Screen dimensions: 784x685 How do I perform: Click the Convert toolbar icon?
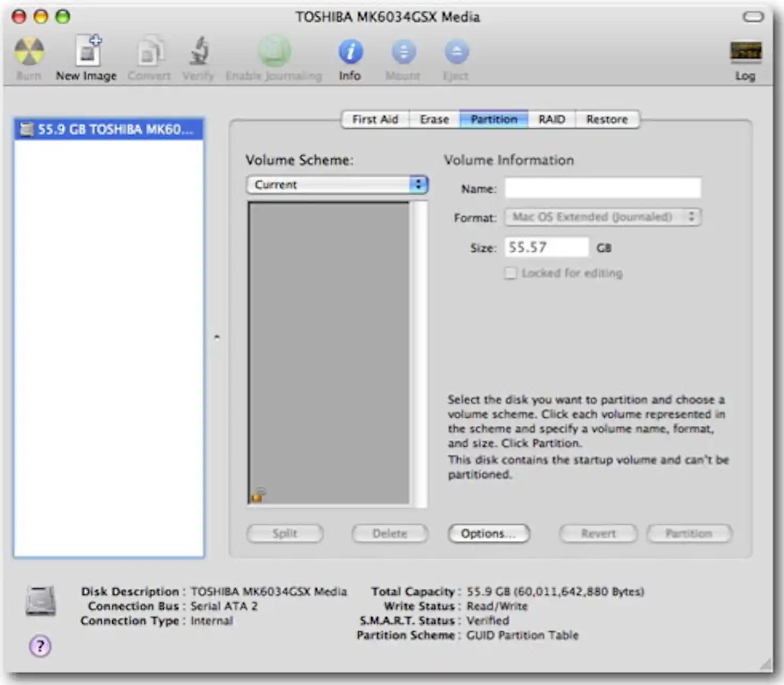click(x=149, y=53)
